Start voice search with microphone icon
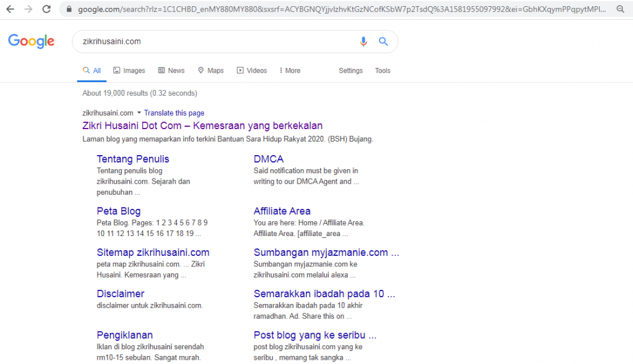The image size is (633, 364). tap(363, 41)
